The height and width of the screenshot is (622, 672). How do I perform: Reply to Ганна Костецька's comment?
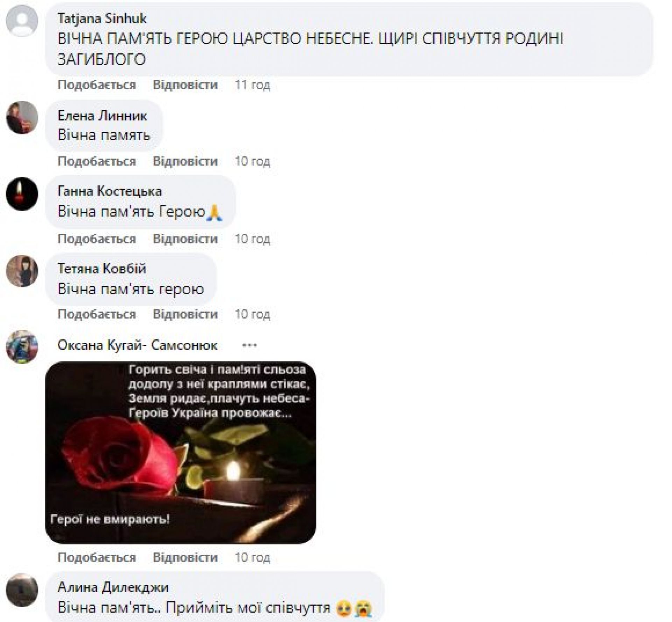185,239
